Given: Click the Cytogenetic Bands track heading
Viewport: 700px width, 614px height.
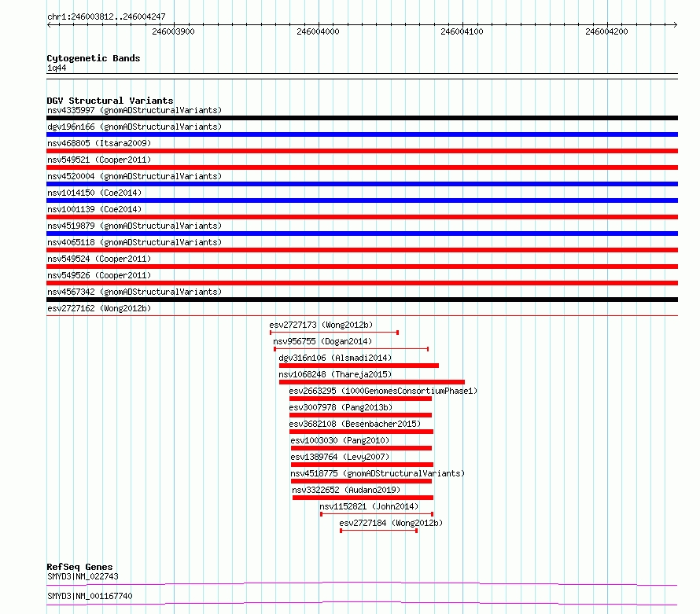Looking at the screenshot, I should [94, 58].
